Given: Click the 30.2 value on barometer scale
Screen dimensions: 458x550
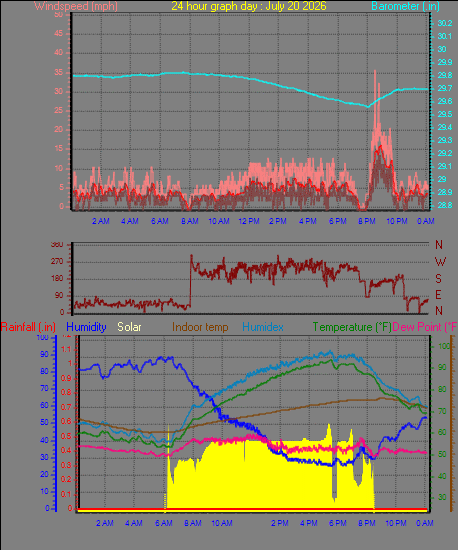Looking at the screenshot, I should tap(445, 23).
